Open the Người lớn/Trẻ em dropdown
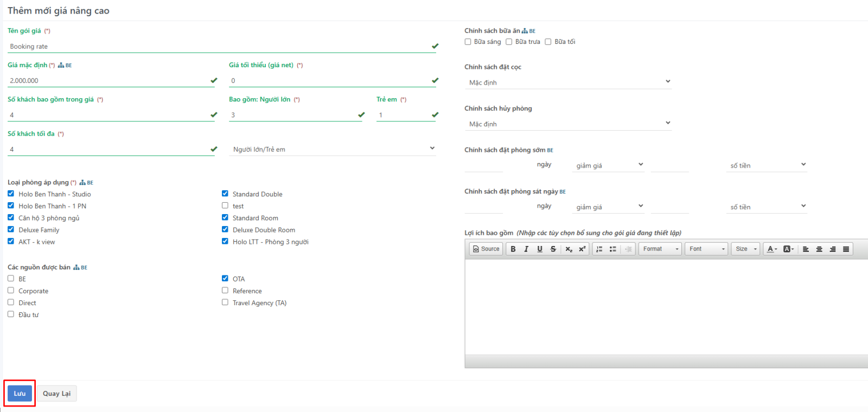Image resolution: width=868 pixels, height=412 pixels. click(x=333, y=149)
